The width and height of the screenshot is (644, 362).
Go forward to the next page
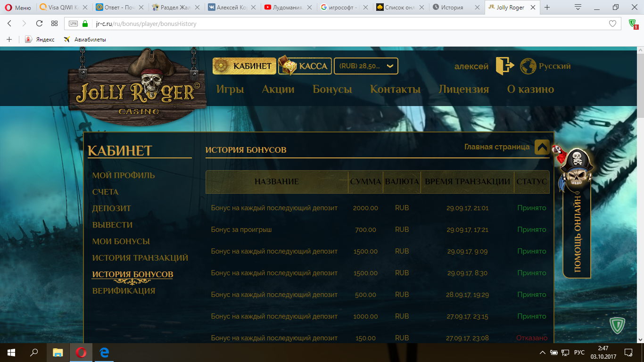tap(24, 24)
